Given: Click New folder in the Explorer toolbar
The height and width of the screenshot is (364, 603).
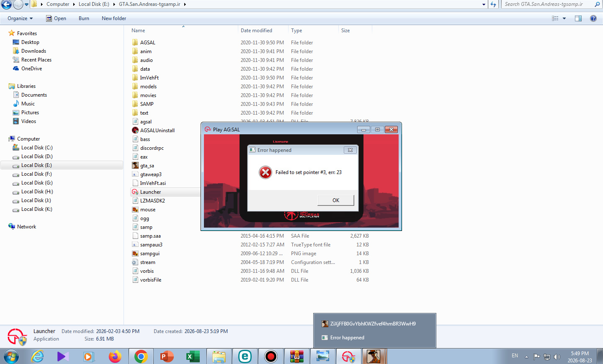Looking at the screenshot, I should 114,18.
